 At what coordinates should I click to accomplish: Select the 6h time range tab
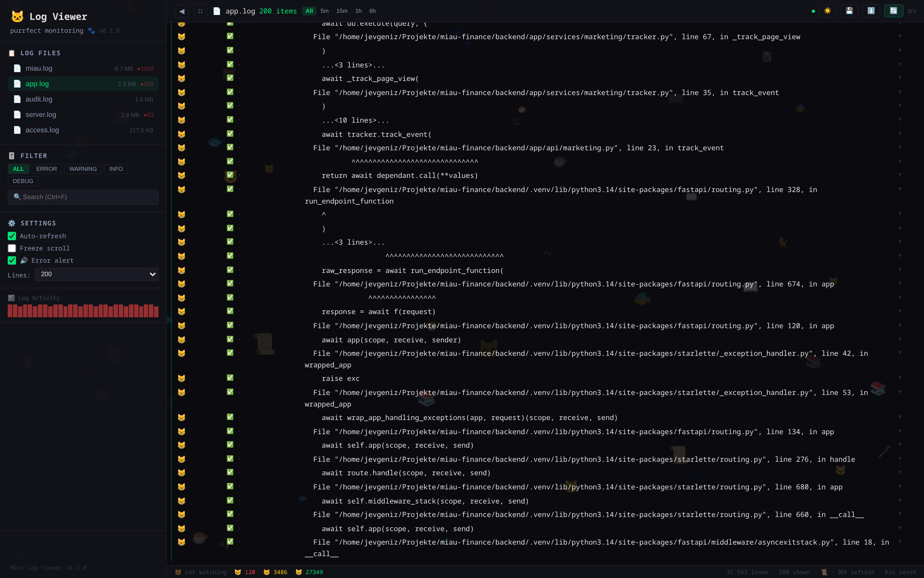click(372, 11)
